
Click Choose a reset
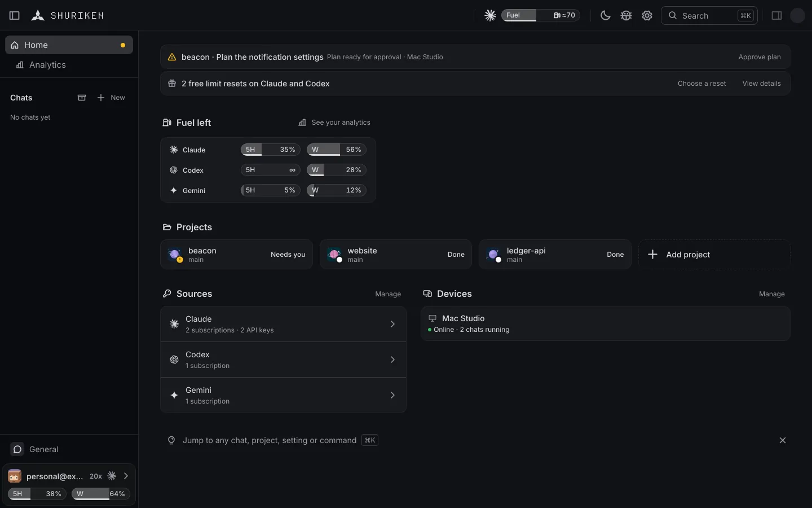pyautogui.click(x=701, y=84)
